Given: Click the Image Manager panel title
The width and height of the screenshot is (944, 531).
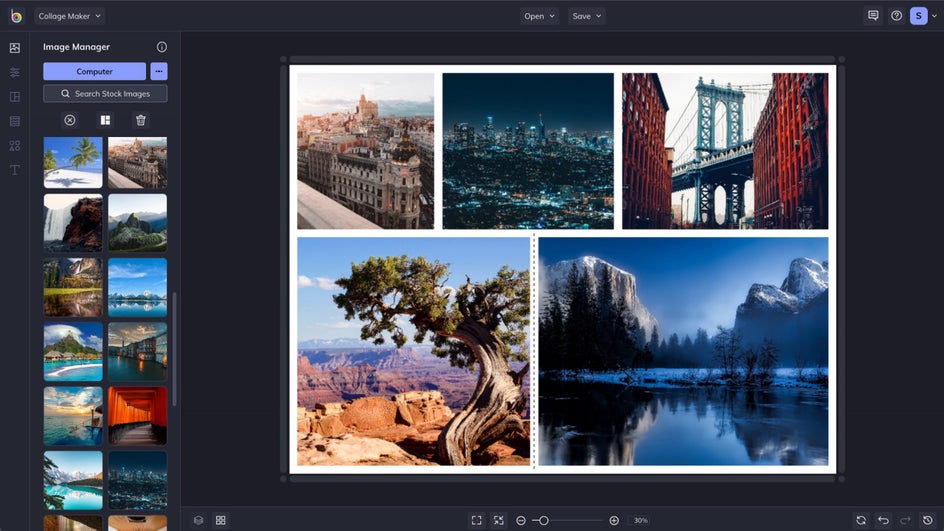Looking at the screenshot, I should [76, 47].
